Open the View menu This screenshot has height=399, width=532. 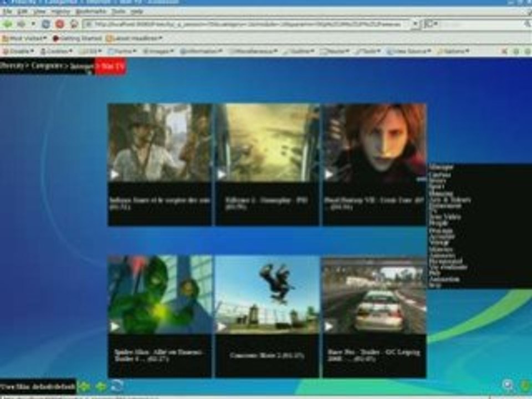coord(39,12)
